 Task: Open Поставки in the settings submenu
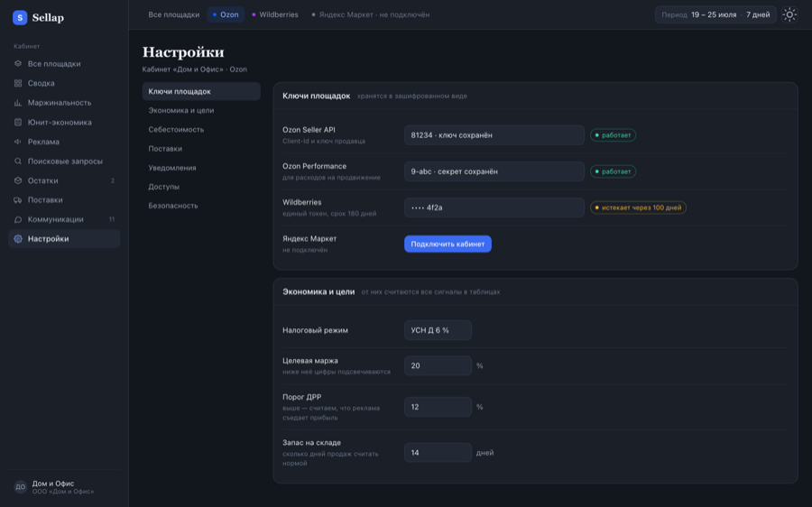pyautogui.click(x=201, y=149)
